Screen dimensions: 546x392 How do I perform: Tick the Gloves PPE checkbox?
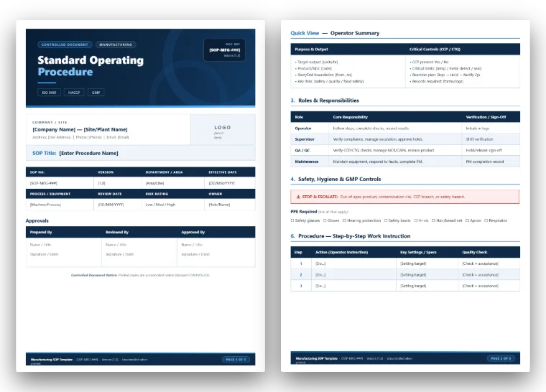click(325, 220)
